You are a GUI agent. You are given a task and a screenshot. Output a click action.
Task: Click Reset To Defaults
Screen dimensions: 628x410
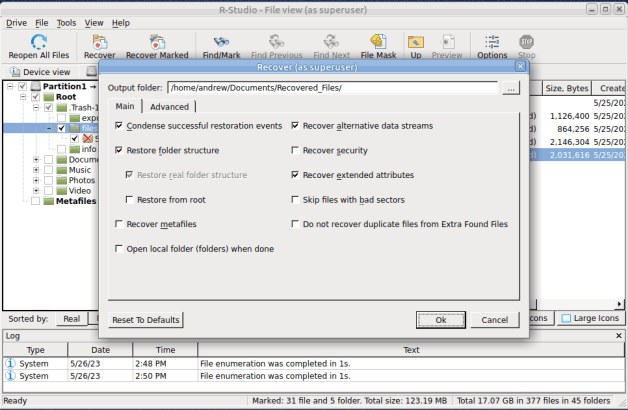[146, 320]
